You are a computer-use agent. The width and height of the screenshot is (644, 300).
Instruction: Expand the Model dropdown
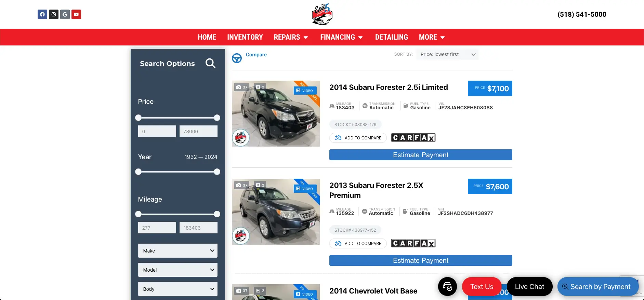178,270
